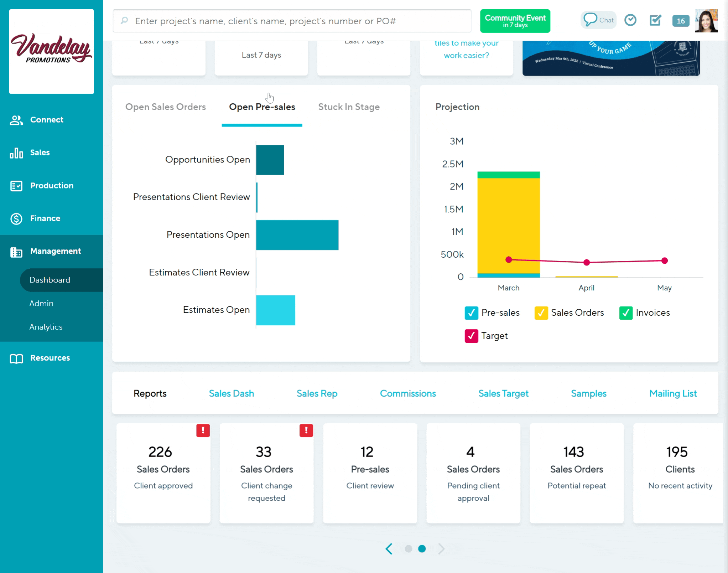Screen dimensions: 728x573
Task: Click the Presentations Open chart bar
Action: click(x=297, y=235)
